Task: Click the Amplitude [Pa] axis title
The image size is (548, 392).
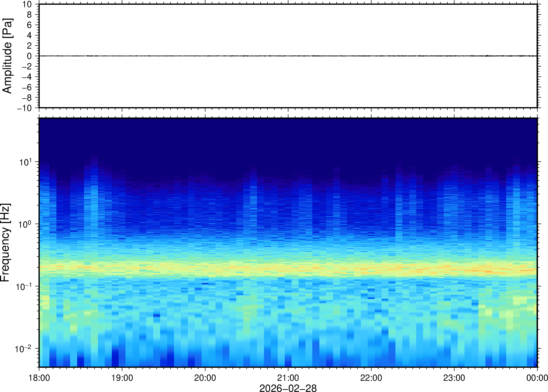Action: point(7,56)
